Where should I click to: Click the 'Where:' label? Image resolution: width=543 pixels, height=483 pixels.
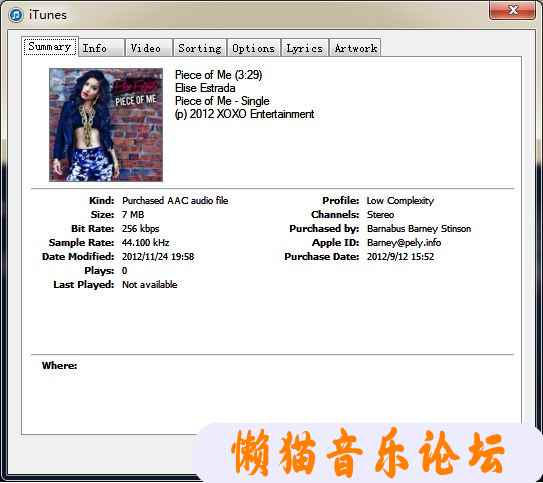click(59, 366)
